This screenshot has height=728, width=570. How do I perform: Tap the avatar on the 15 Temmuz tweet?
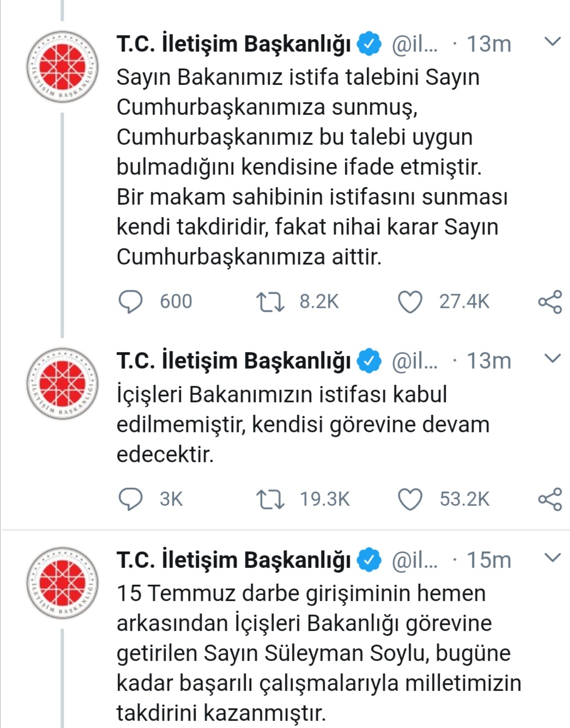pos(63,583)
